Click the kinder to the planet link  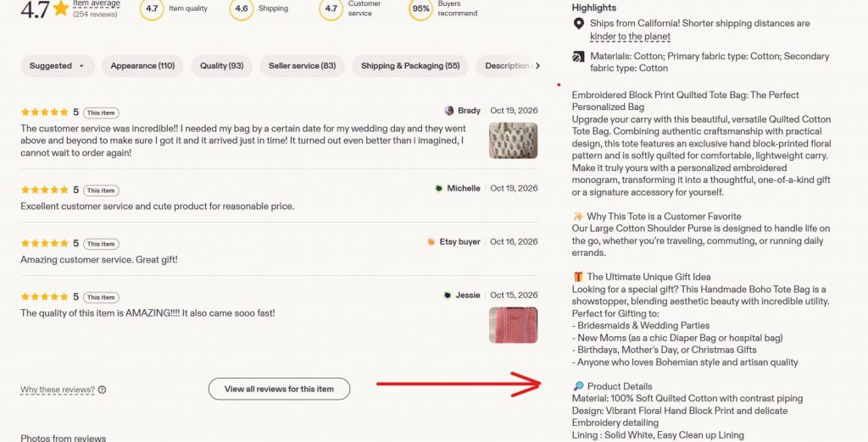point(630,36)
